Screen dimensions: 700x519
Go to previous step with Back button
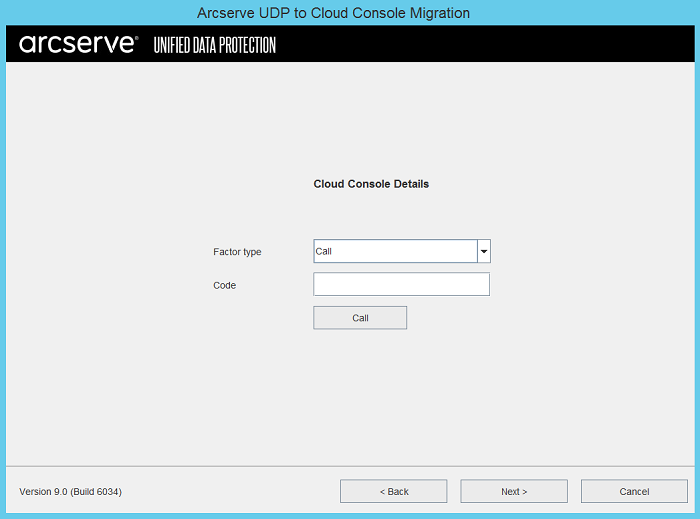393,491
